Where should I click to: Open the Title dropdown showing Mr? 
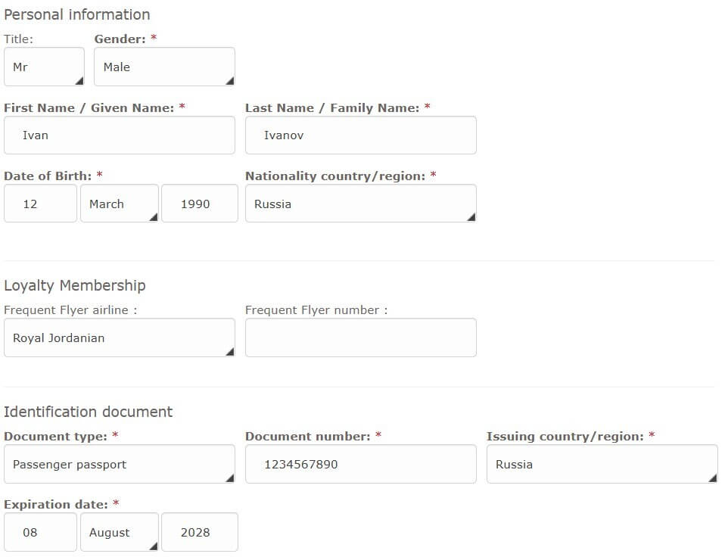44,67
